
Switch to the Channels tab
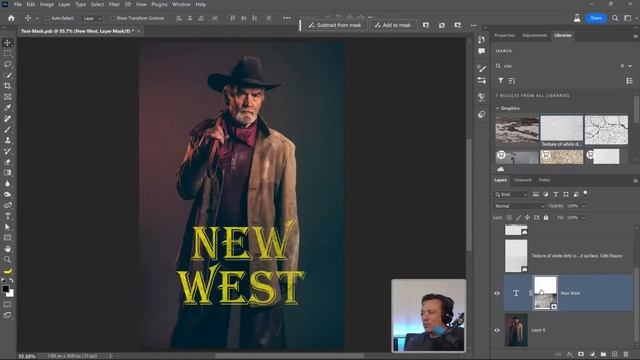coord(523,180)
